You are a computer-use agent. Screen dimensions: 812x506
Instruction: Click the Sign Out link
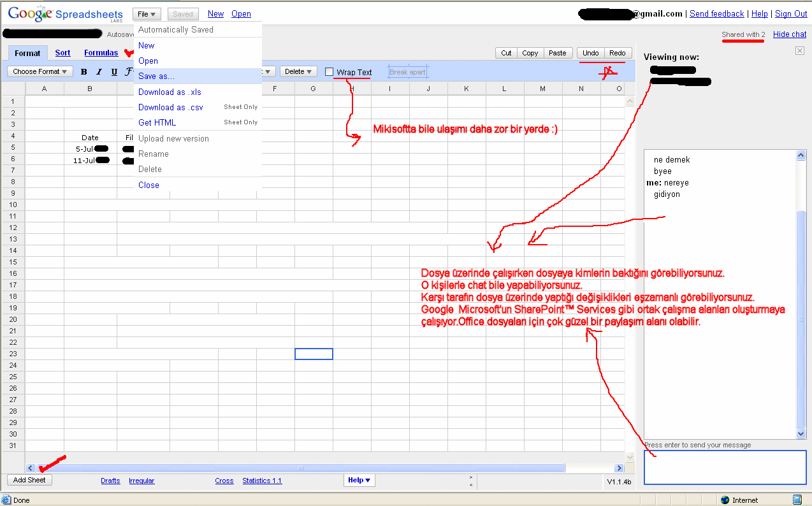(x=791, y=14)
